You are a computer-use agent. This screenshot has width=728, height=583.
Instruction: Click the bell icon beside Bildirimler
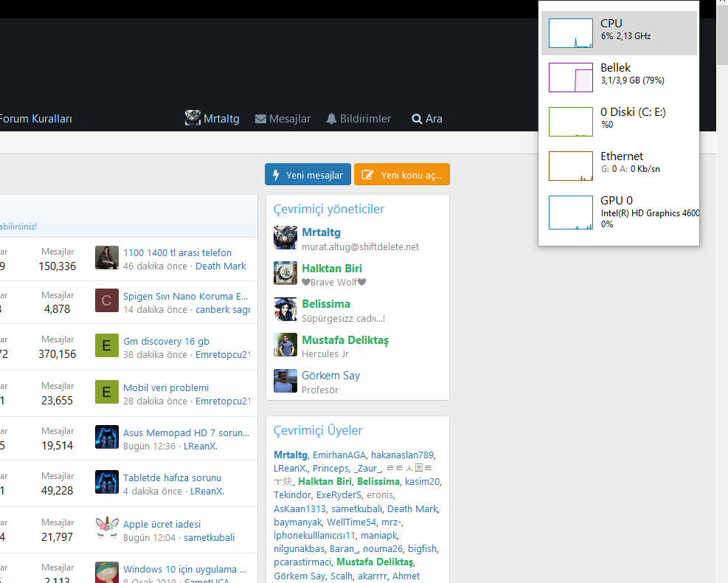pos(331,119)
